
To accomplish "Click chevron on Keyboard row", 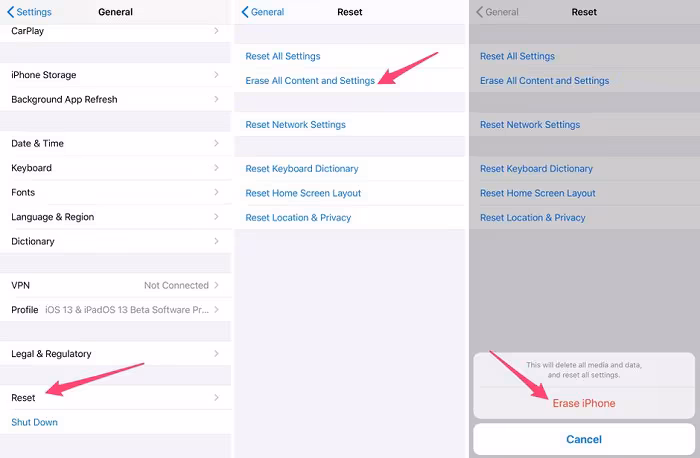I will coord(216,168).
